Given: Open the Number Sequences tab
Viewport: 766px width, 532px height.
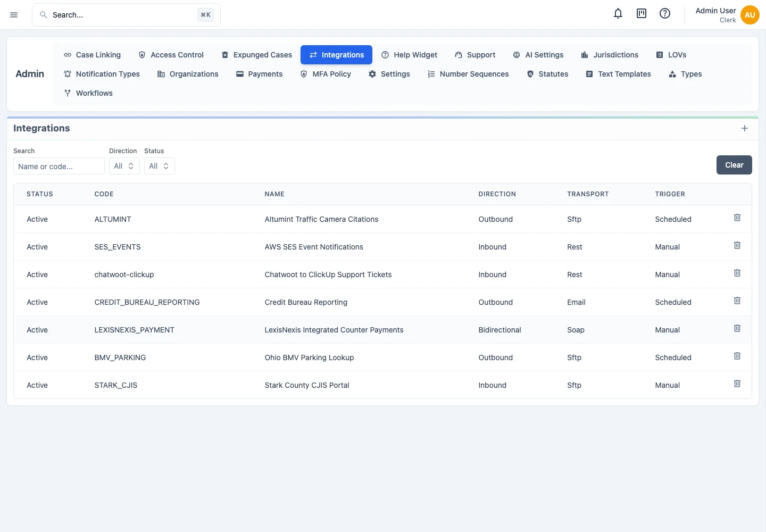Looking at the screenshot, I should point(468,74).
